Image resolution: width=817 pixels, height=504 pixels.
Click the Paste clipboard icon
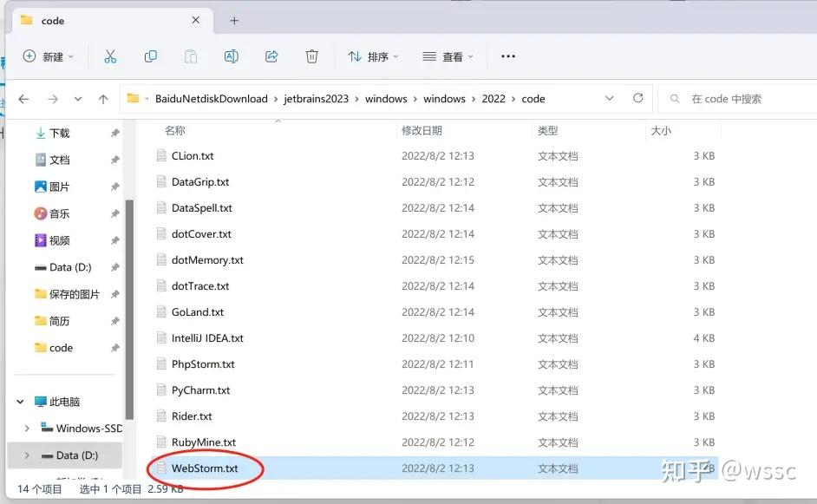[191, 56]
